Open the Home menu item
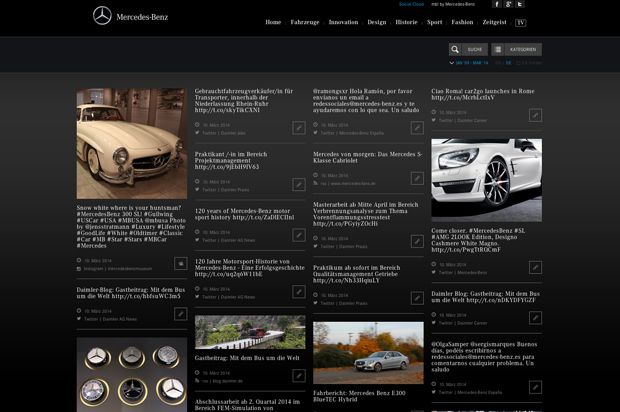Viewport: 620px width, 412px height. pyautogui.click(x=273, y=22)
